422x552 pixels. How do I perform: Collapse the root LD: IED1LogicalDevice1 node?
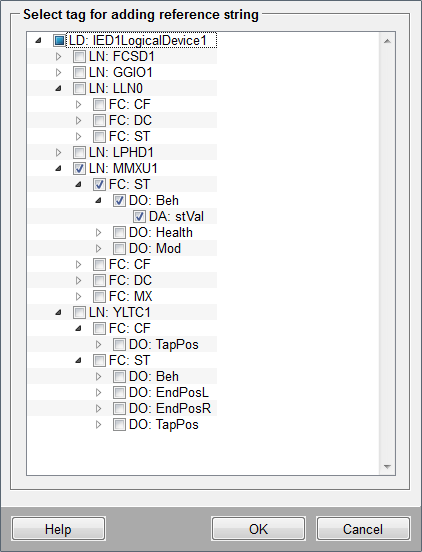click(38, 41)
